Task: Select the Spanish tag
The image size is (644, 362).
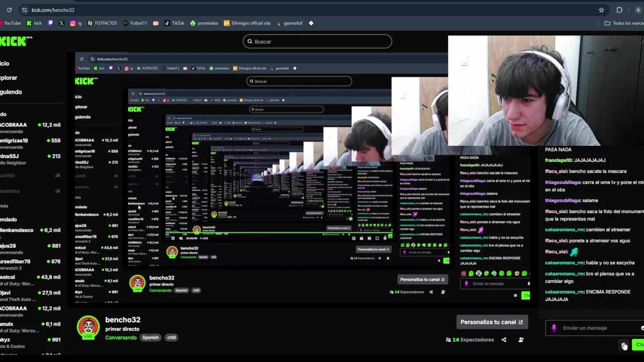Action: pos(150,337)
